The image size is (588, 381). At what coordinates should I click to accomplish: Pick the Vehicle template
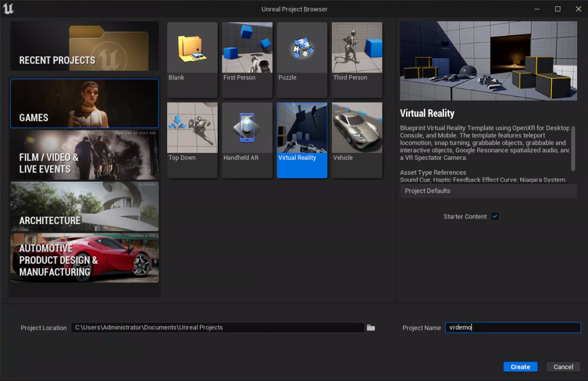point(357,140)
